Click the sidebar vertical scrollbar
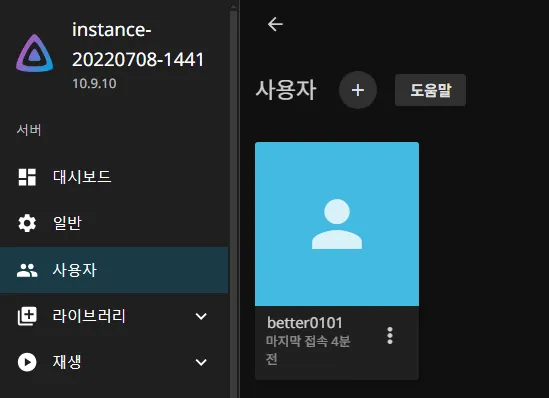This screenshot has width=549, height=398. 234,203
